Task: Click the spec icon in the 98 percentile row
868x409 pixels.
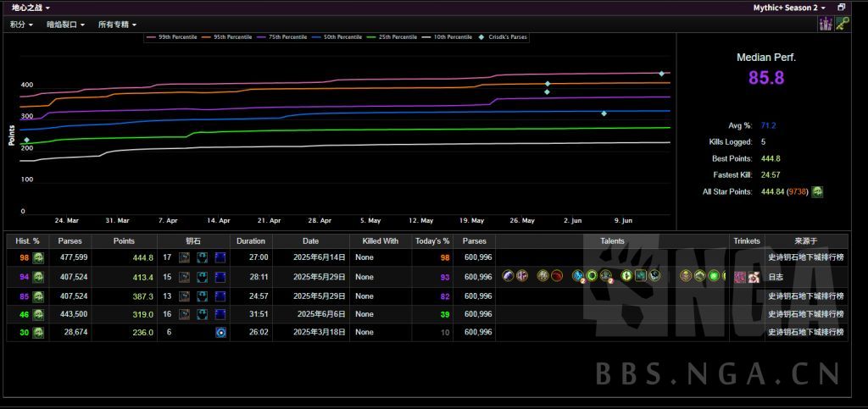Action: 38,258
